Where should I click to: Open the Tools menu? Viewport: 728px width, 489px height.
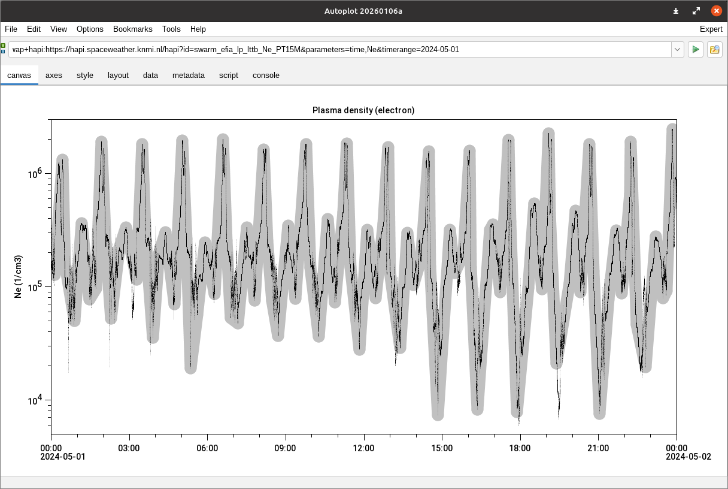(171, 30)
